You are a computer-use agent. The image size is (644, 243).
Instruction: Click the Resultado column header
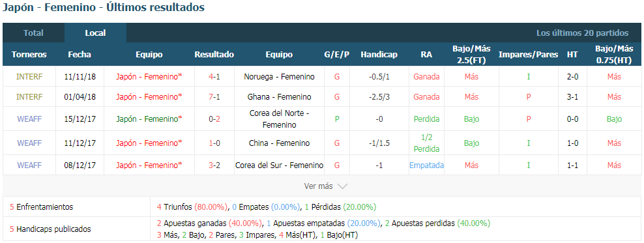[214, 55]
